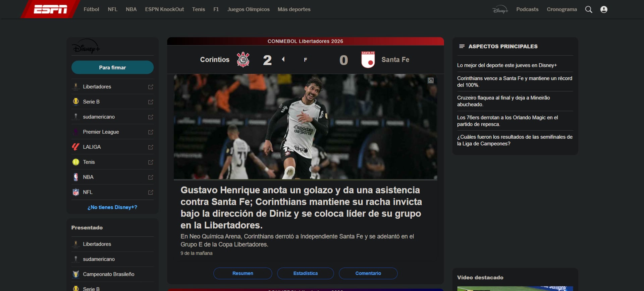Open external link icon for Libertadores
The height and width of the screenshot is (291, 644).
click(151, 87)
